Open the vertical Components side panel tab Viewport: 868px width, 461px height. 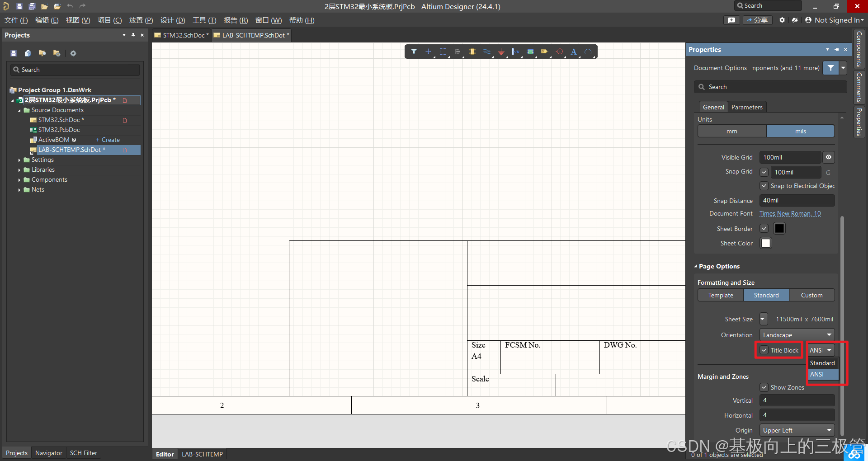859,49
